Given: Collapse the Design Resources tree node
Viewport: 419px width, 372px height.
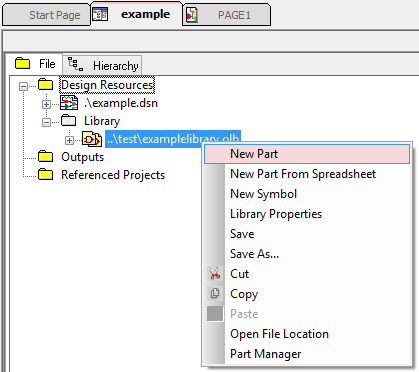Looking at the screenshot, I should click(23, 86).
